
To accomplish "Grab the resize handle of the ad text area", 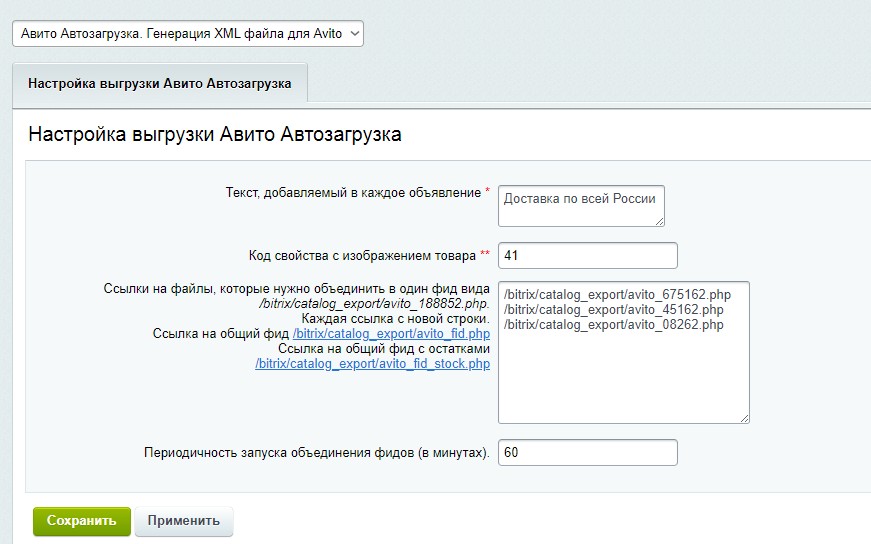I will point(660,222).
